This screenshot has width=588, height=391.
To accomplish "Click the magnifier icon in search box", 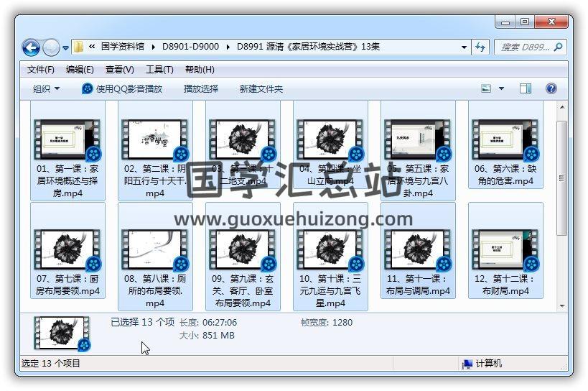I will (559, 47).
